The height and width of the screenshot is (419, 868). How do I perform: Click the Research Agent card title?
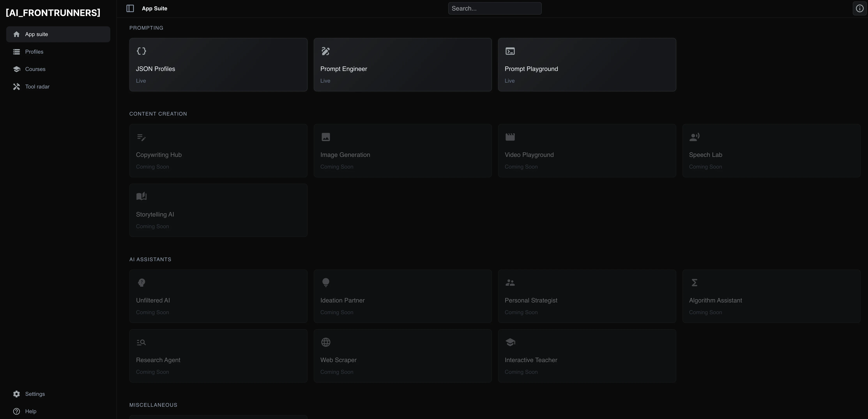[x=158, y=360]
